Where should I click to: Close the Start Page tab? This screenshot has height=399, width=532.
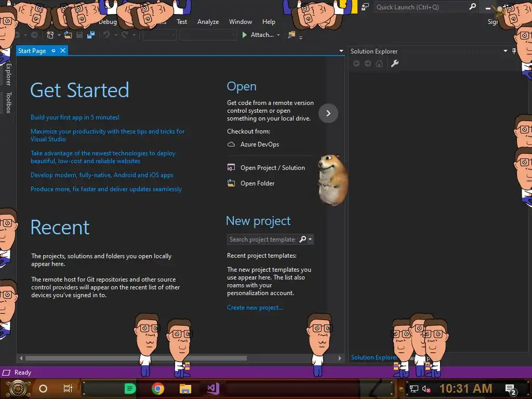(x=63, y=50)
